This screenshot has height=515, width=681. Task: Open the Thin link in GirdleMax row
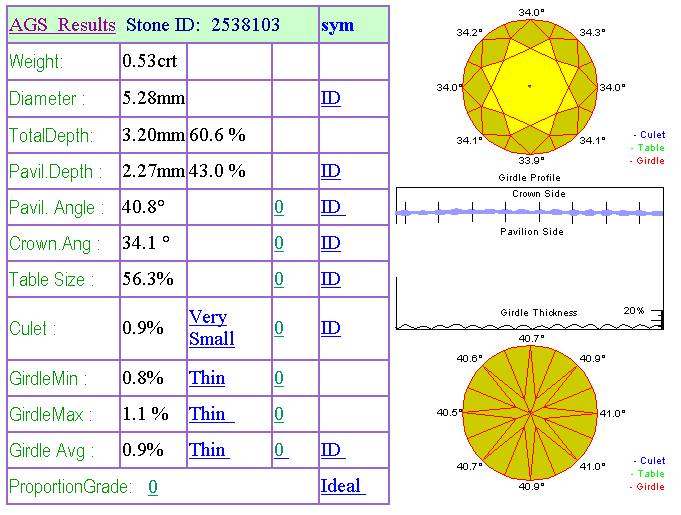pyautogui.click(x=211, y=414)
